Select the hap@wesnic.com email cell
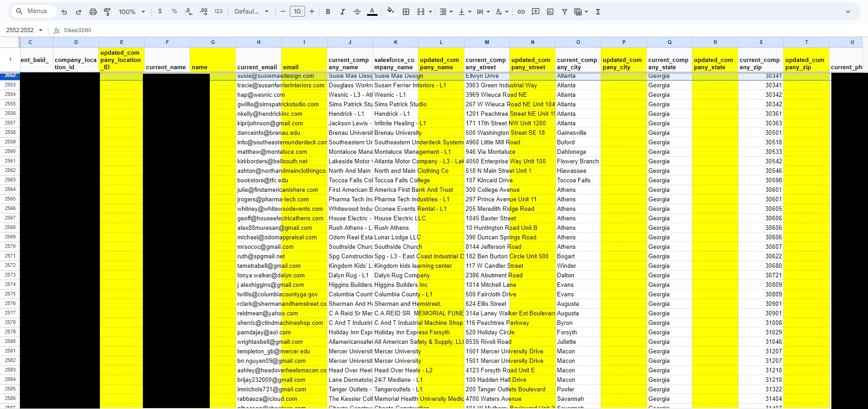The height and width of the screenshot is (409, 868). pos(259,95)
